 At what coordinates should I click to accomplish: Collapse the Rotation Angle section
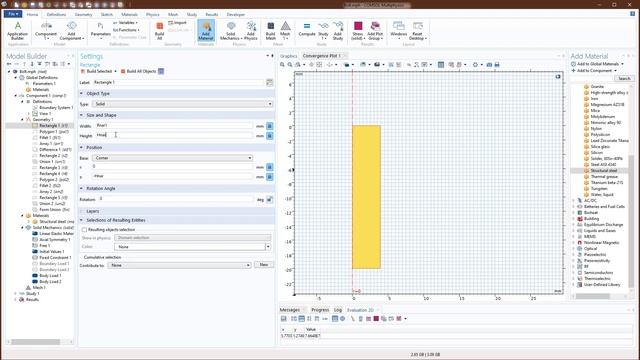(81, 189)
